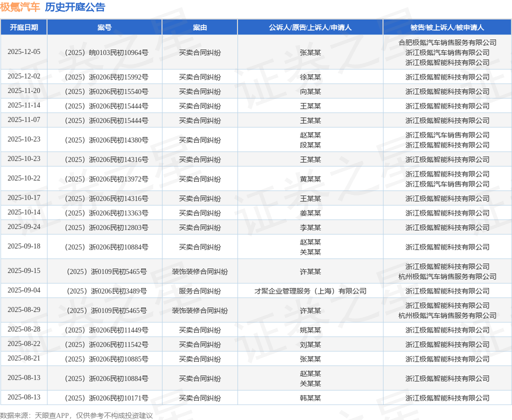Select date cell 2025-08-21
The image size is (512, 420).
click(24, 358)
